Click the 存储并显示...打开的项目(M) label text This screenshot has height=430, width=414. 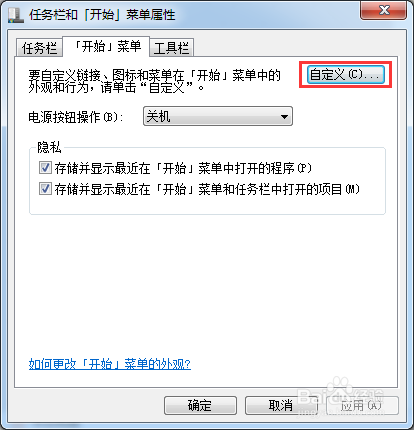tap(207, 190)
